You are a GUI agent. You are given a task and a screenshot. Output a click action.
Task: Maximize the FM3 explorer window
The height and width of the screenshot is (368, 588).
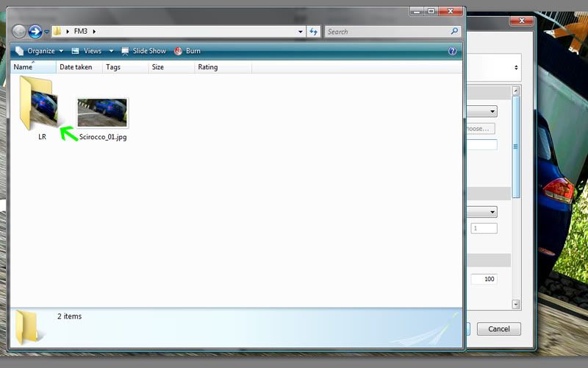click(431, 11)
